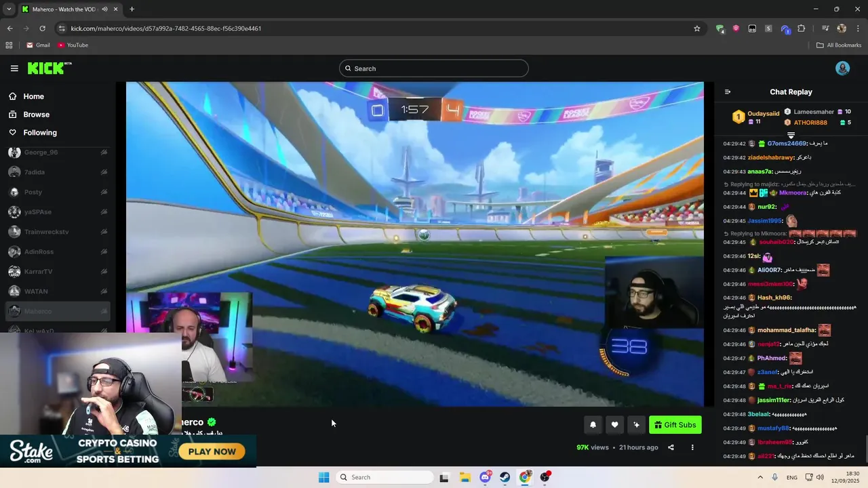Open Chrome media controls icon

825,28
